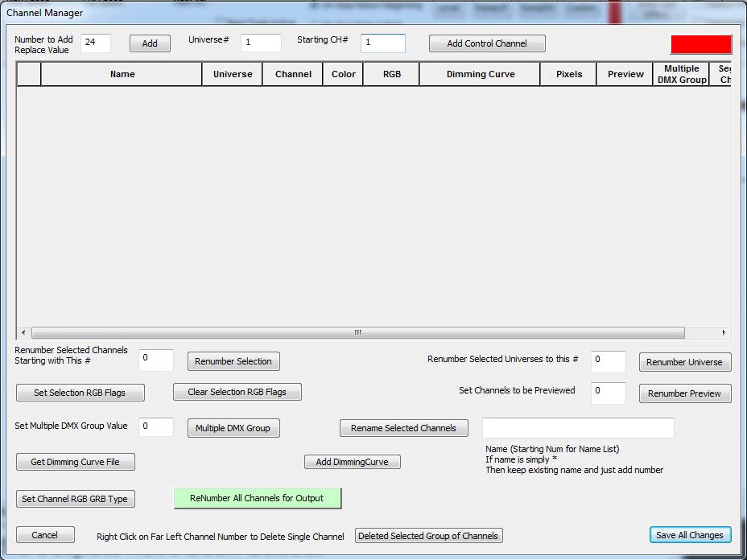Click the Dimming Curve column header

click(481, 74)
